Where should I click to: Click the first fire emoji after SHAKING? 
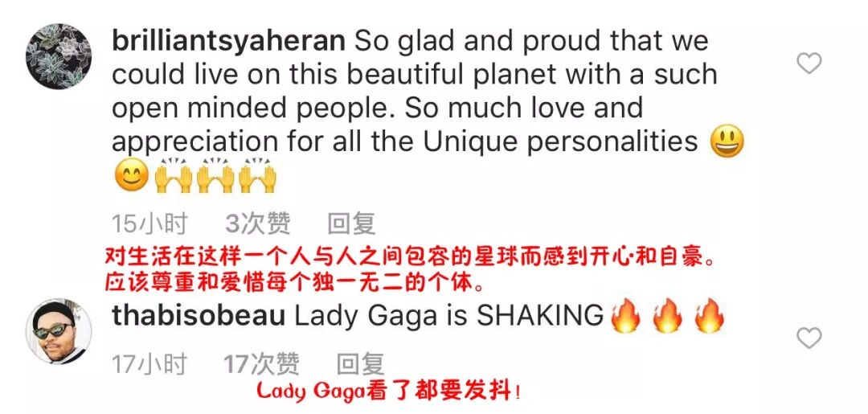pos(625,315)
